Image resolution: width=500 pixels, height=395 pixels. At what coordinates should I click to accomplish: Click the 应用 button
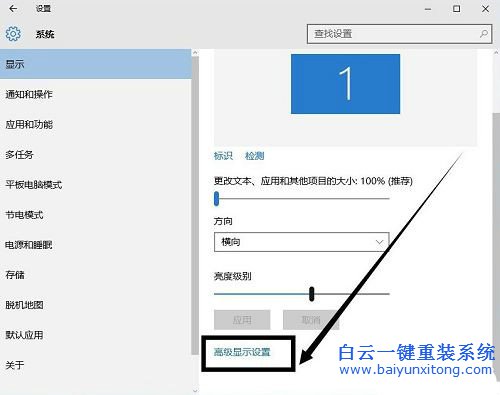click(242, 320)
